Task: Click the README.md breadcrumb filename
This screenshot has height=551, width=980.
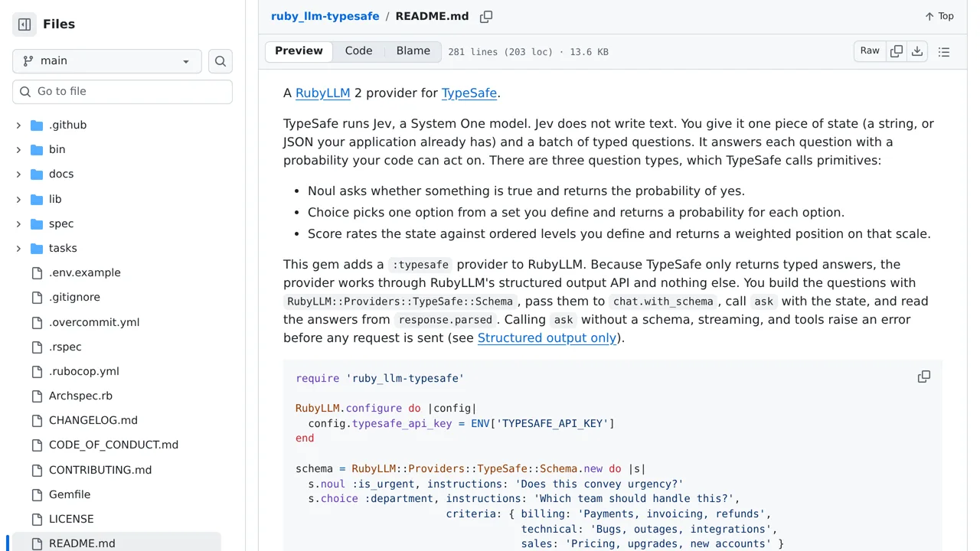Action: (x=432, y=16)
